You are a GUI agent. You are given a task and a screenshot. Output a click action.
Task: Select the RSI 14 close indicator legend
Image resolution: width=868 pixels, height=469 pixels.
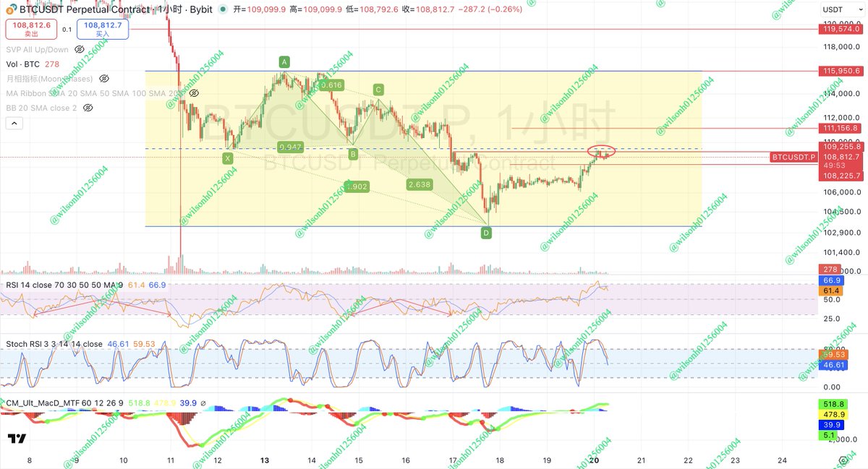coord(65,285)
